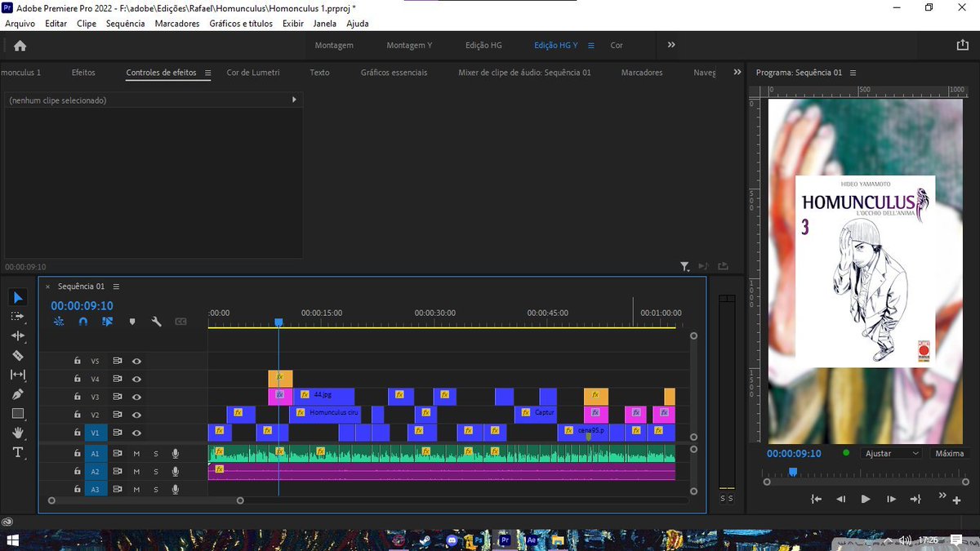Toggle lock on track V4
The height and width of the screenshot is (551, 980).
pyautogui.click(x=77, y=379)
